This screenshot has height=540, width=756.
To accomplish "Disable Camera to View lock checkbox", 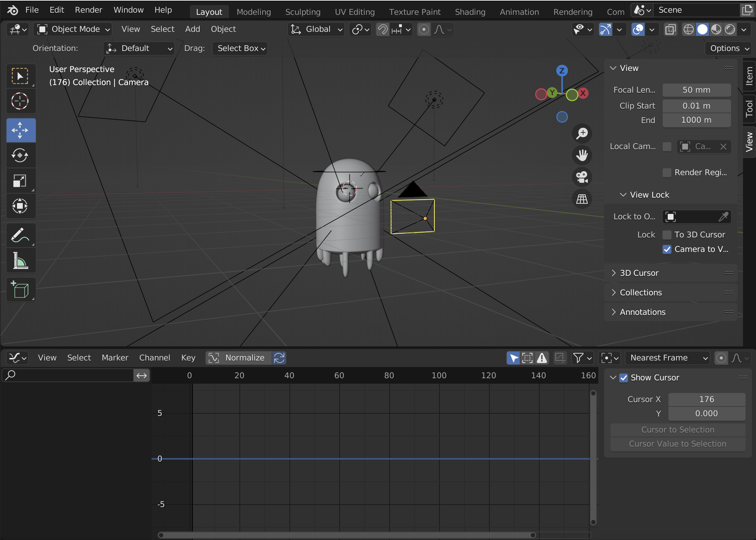I will (x=667, y=249).
